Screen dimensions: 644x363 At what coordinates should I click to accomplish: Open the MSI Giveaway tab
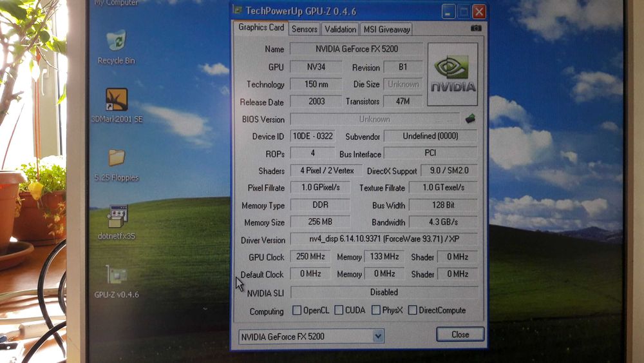(x=386, y=29)
